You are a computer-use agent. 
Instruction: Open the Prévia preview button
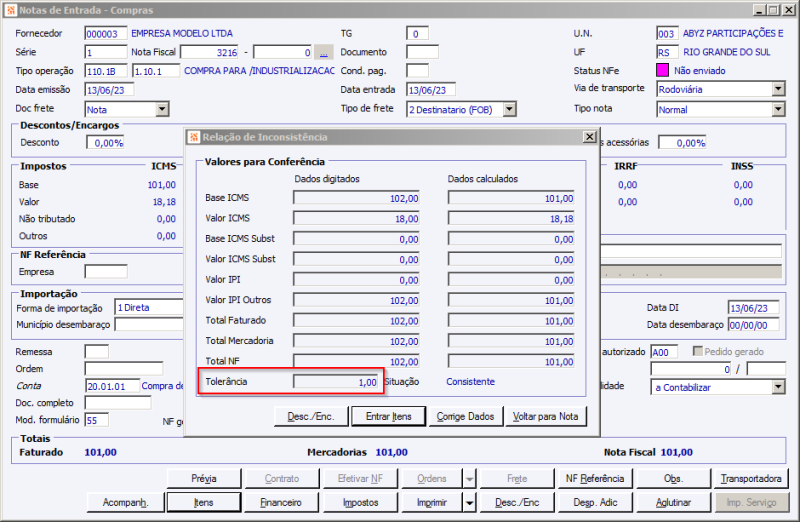coord(203,479)
